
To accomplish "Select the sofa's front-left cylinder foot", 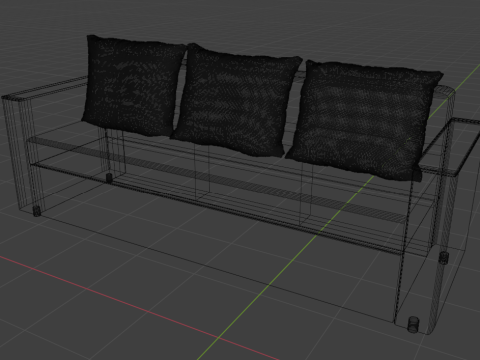I will click(37, 211).
